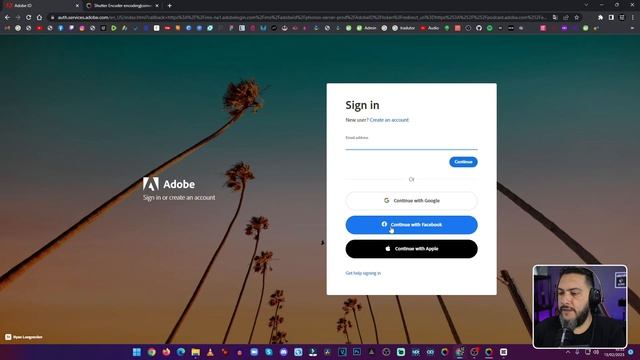Click the share page icon in address bar
The height and width of the screenshot is (360, 640).
pos(566,18)
